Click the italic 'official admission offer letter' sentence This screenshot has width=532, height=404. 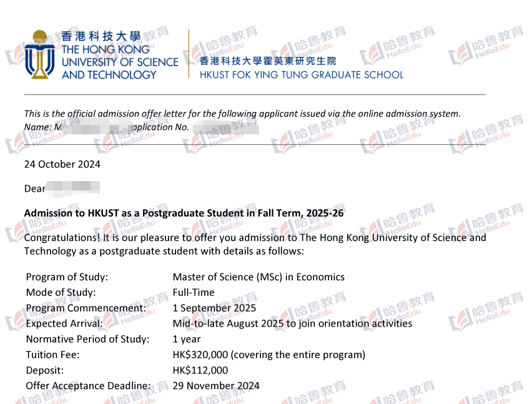tap(242, 114)
